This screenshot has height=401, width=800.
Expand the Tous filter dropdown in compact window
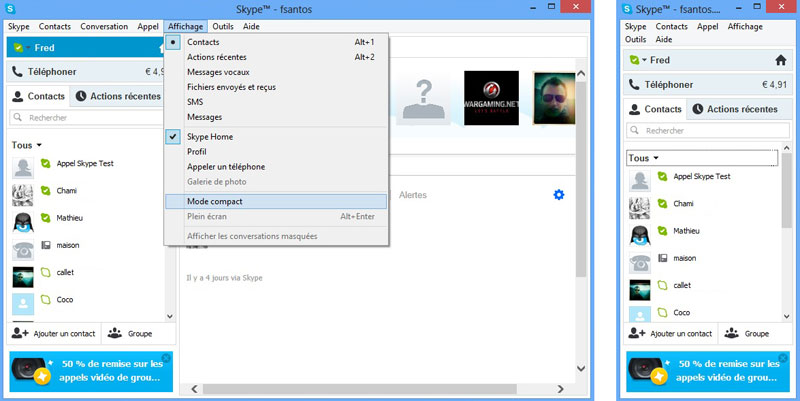(x=656, y=158)
